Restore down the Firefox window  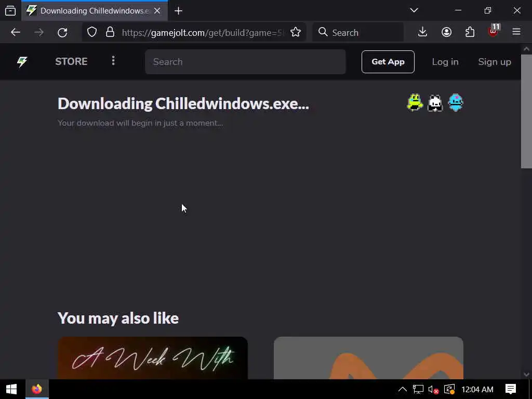click(487, 10)
